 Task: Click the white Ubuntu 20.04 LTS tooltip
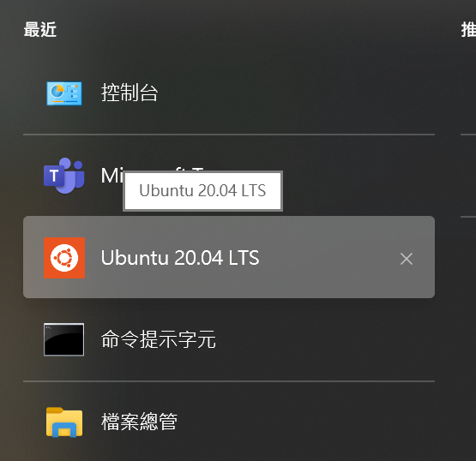[202, 191]
